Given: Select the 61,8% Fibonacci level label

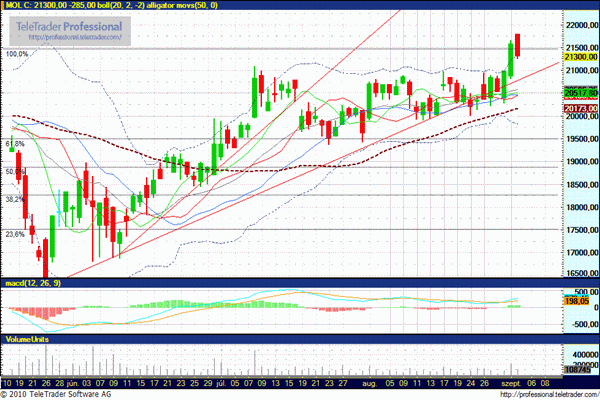Looking at the screenshot, I should 14,145.
